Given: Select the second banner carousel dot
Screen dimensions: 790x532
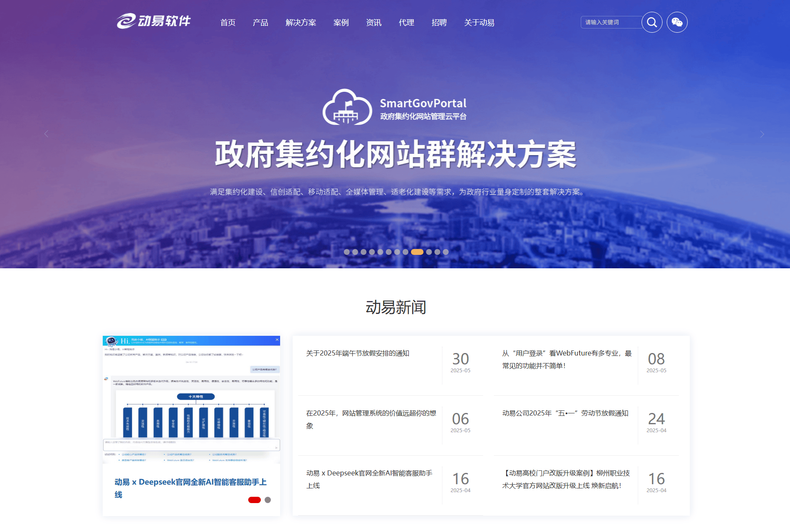Looking at the screenshot, I should point(355,252).
